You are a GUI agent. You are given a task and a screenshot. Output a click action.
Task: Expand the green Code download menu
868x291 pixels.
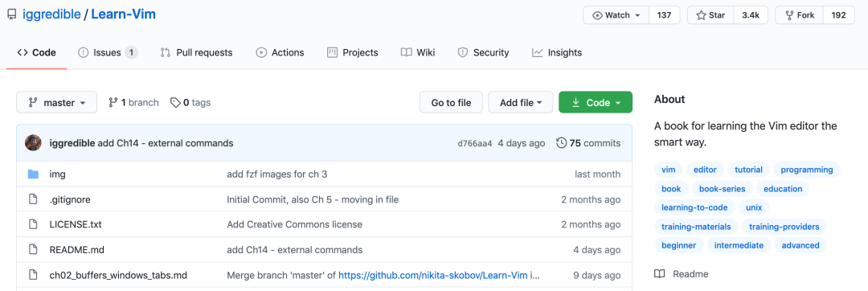[x=596, y=102]
